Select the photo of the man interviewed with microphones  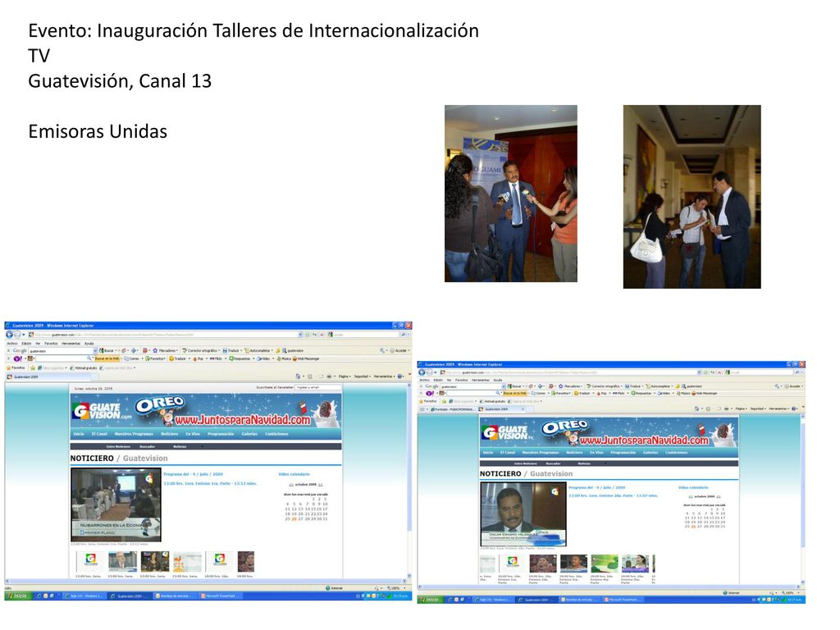pos(511,194)
